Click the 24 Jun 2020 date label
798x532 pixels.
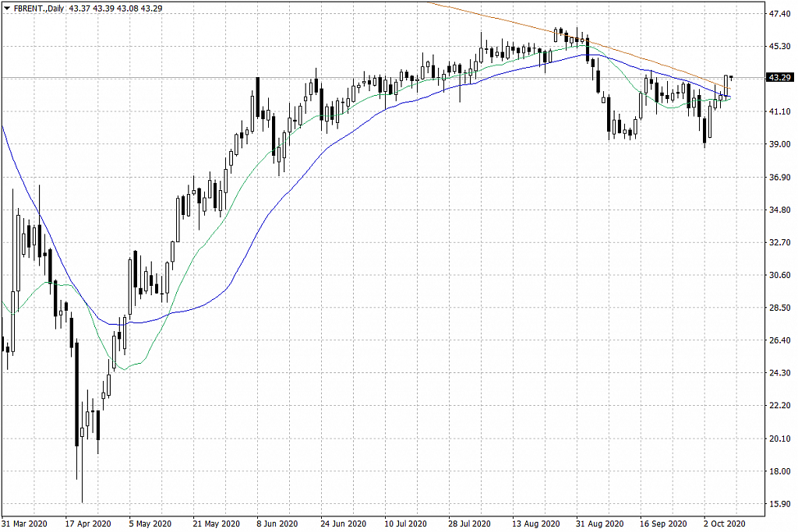click(x=344, y=524)
